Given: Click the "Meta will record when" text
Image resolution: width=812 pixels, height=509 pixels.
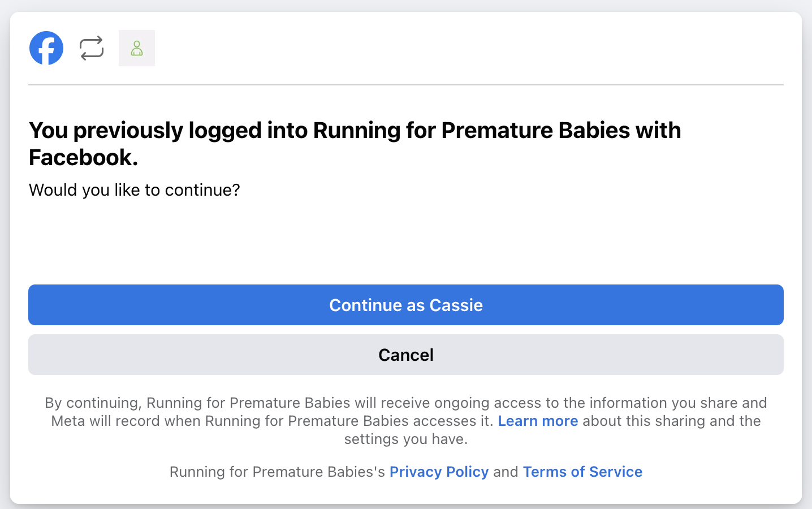Looking at the screenshot, I should point(127,421).
